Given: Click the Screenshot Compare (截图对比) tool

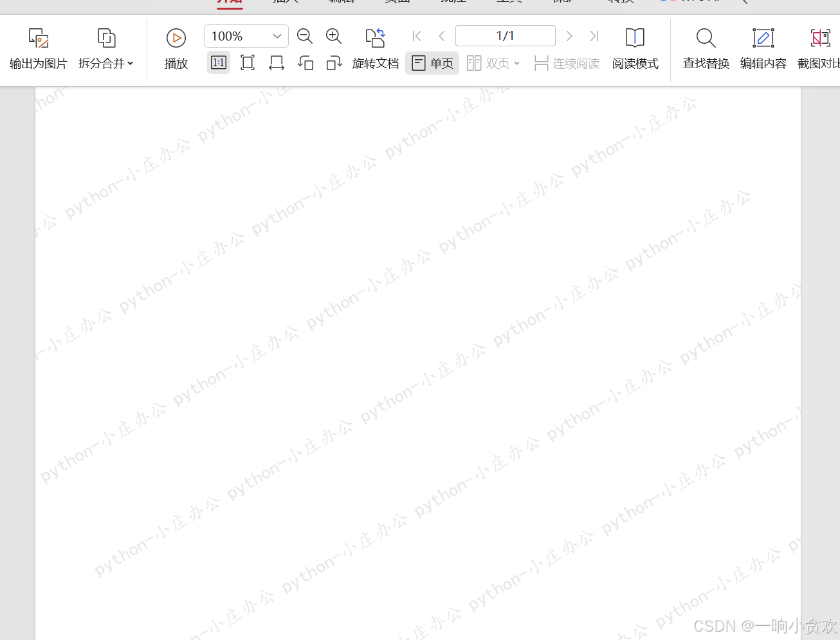Looking at the screenshot, I should click(x=819, y=49).
